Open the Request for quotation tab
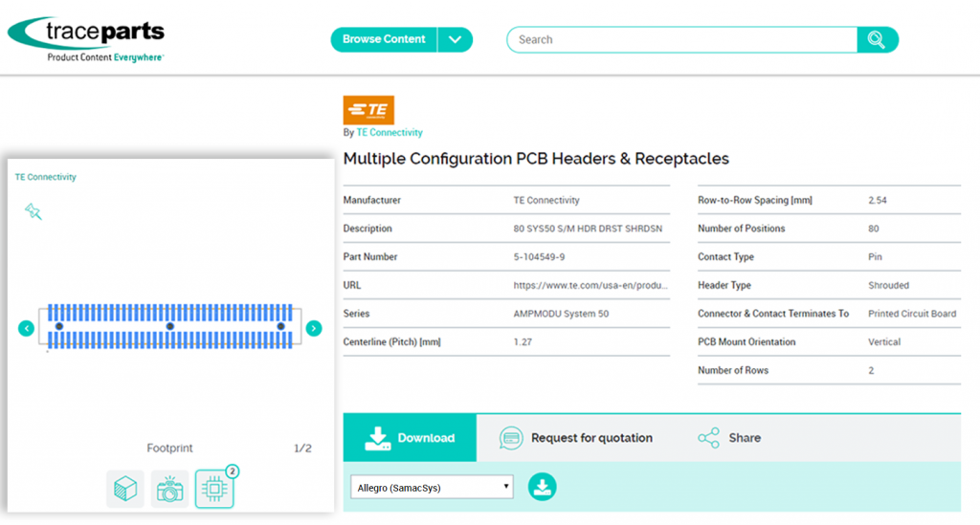Image resolution: width=980 pixels, height=525 pixels. tap(575, 438)
